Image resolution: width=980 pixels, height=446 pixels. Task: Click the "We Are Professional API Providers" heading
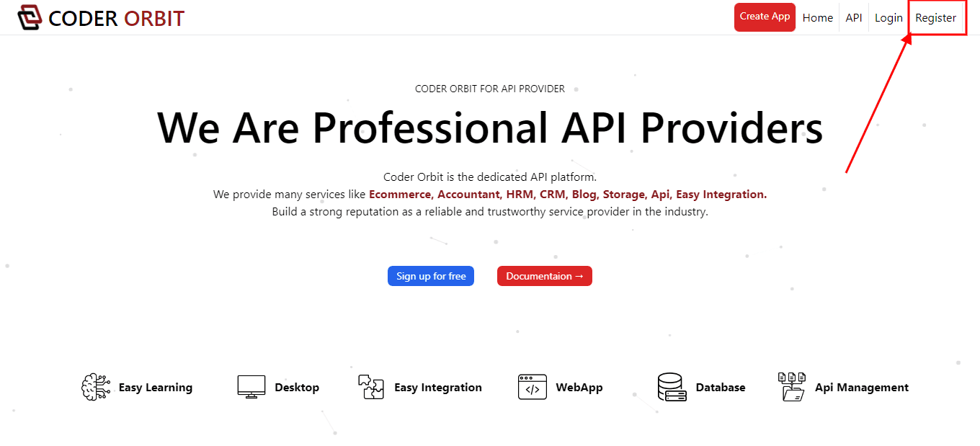point(490,128)
